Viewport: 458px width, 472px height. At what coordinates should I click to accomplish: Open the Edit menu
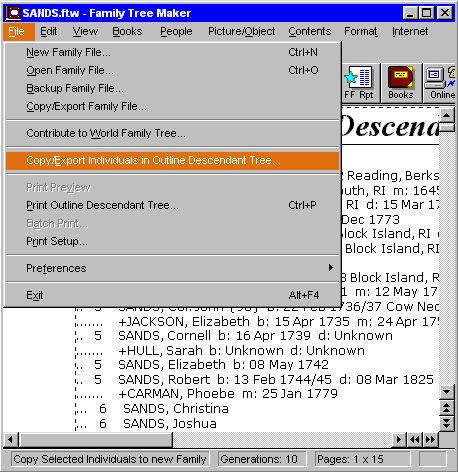point(49,31)
